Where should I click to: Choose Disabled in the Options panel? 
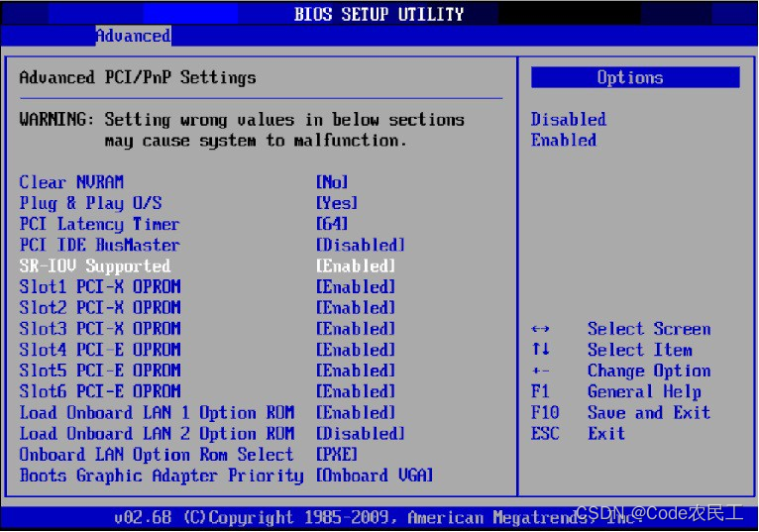click(569, 120)
